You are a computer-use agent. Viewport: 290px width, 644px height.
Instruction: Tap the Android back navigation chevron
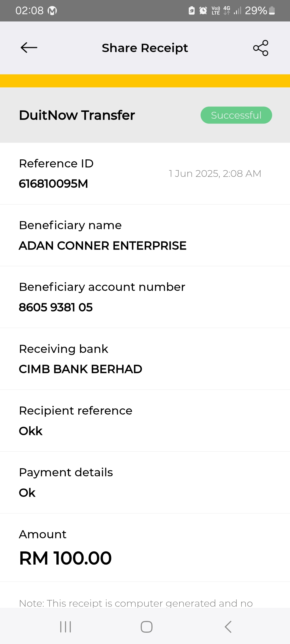228,627
